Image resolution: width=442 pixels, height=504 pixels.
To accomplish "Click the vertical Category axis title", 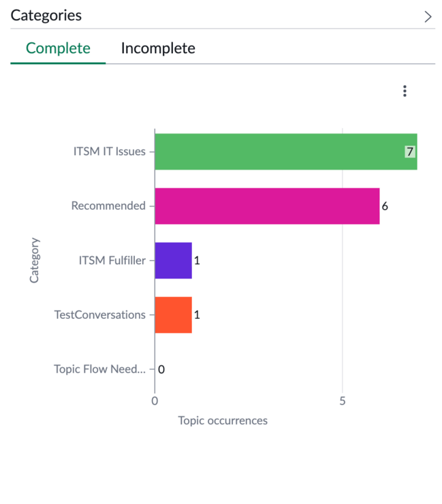I will coord(34,260).
